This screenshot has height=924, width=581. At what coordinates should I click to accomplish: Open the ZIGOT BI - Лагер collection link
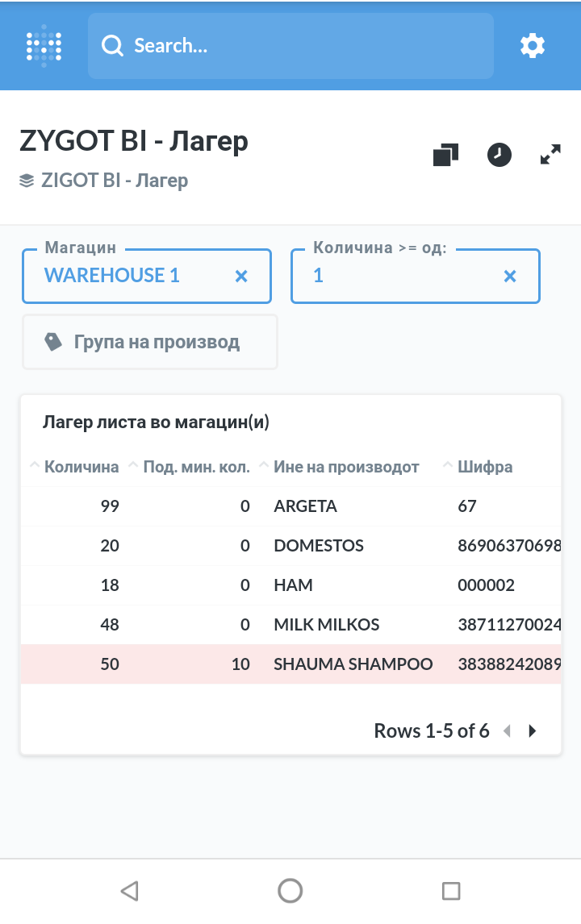(x=114, y=180)
